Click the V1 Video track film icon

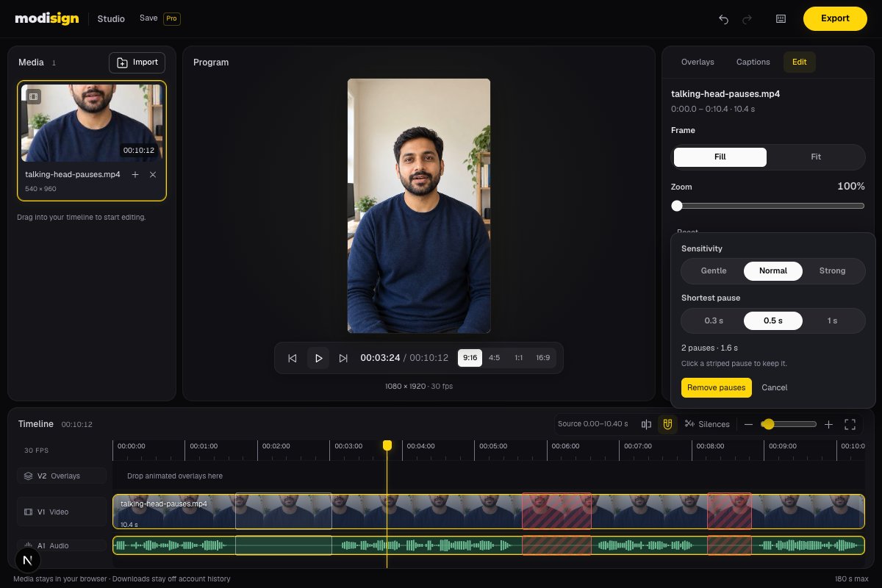point(28,512)
